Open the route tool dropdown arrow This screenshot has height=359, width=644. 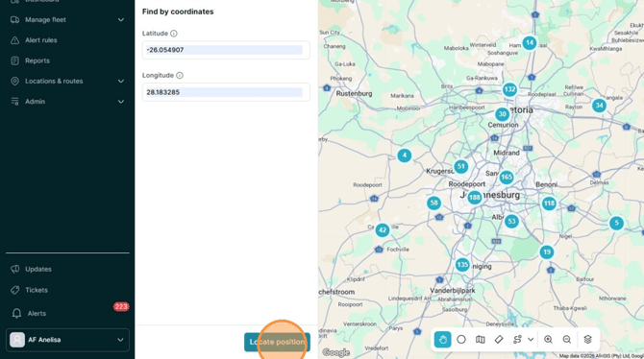pyautogui.click(x=531, y=340)
